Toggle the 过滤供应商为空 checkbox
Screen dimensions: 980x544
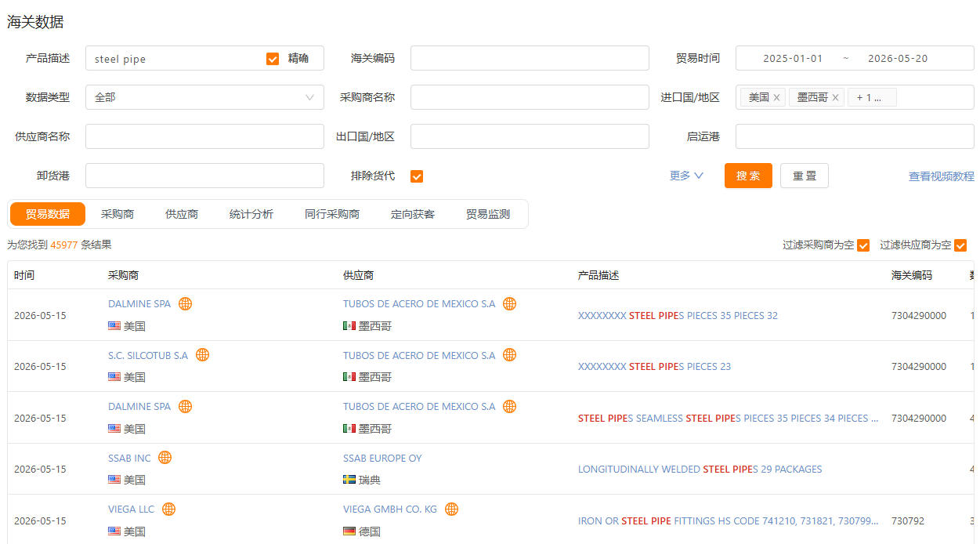coord(960,245)
